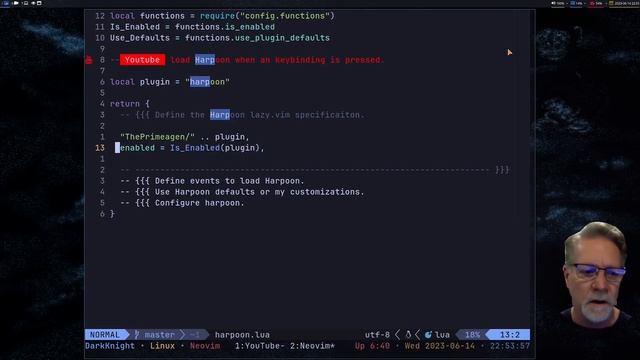Viewport: 640px width, 360px height.
Task: Click the orange Linux label in tmux bar
Action: (x=162, y=346)
